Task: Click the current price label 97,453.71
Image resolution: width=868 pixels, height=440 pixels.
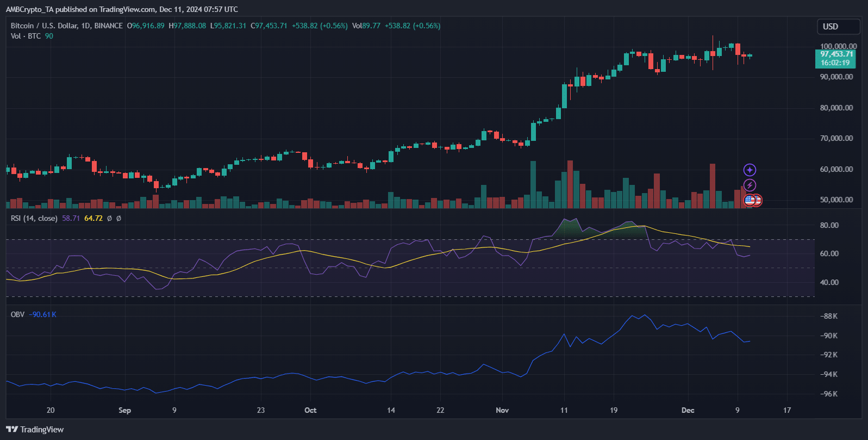Action: (x=836, y=54)
